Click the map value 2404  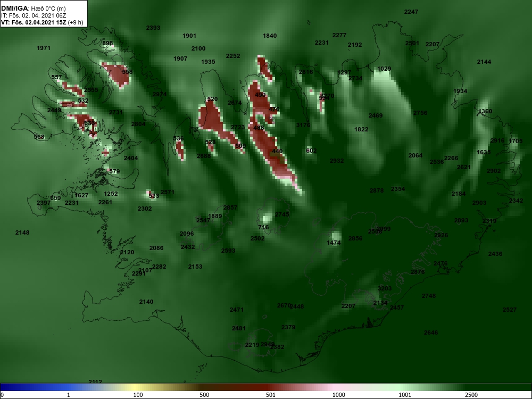(x=131, y=158)
